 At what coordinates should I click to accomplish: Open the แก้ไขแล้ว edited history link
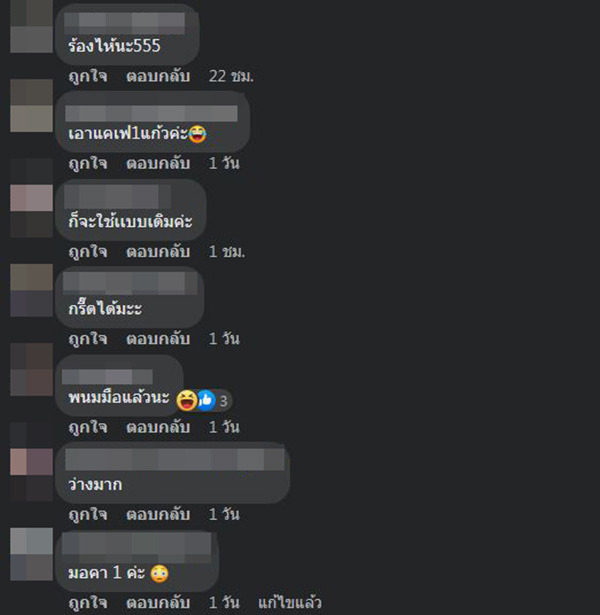pos(290,603)
